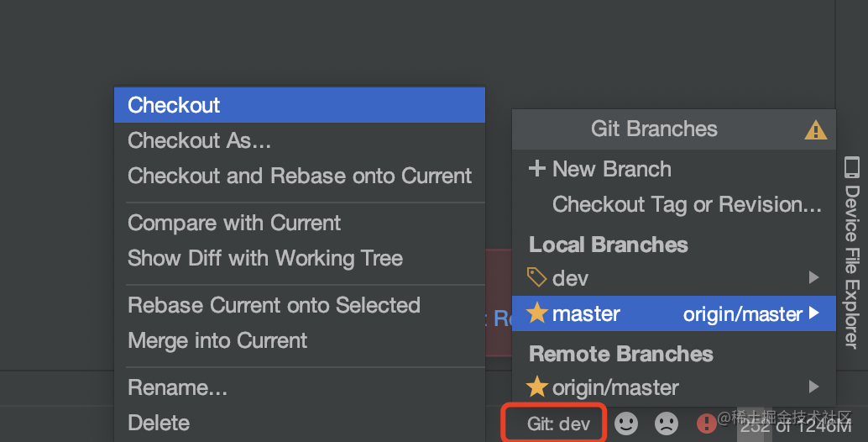Image resolution: width=868 pixels, height=442 pixels.
Task: Click the star icon beside origin/master
Action: click(536, 387)
